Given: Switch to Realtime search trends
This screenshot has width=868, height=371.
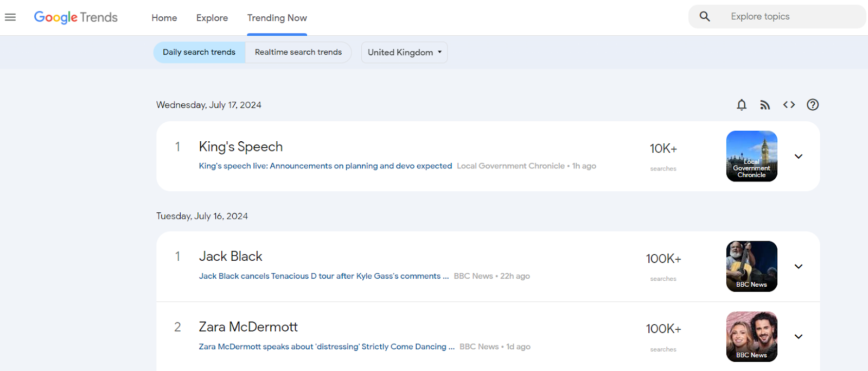Looking at the screenshot, I should pyautogui.click(x=298, y=52).
